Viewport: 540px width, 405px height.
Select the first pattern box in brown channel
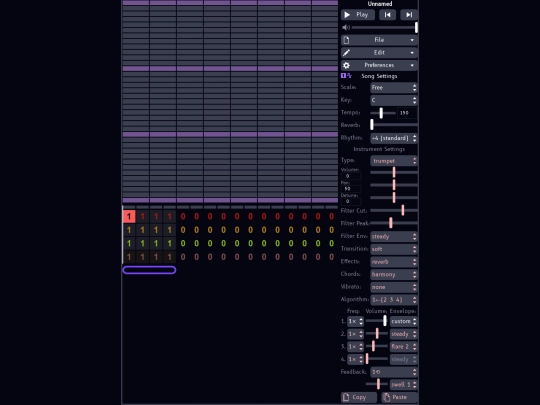coord(129,257)
